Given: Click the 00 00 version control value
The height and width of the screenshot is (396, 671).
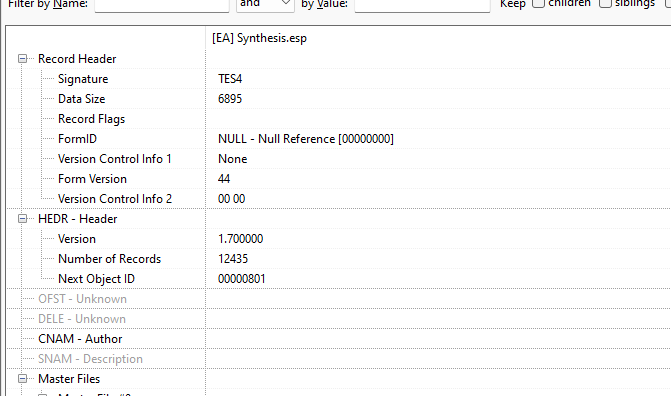Looking at the screenshot, I should (232, 199).
